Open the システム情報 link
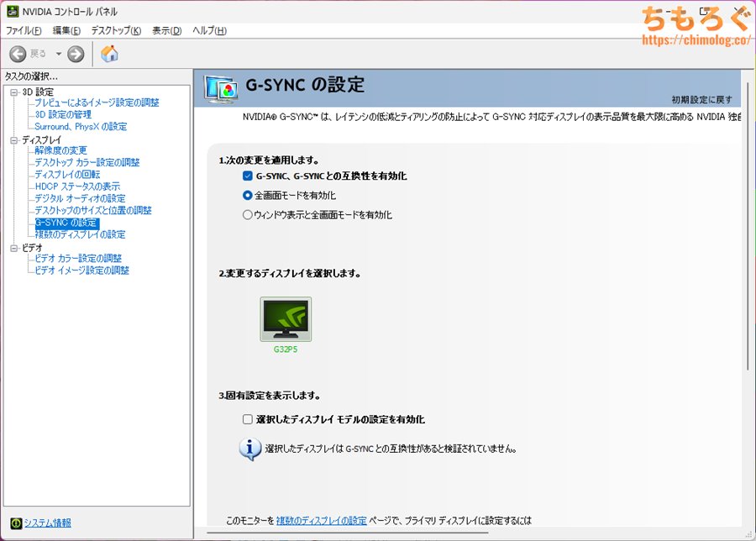Screen dimensions: 756x541 point(48,523)
